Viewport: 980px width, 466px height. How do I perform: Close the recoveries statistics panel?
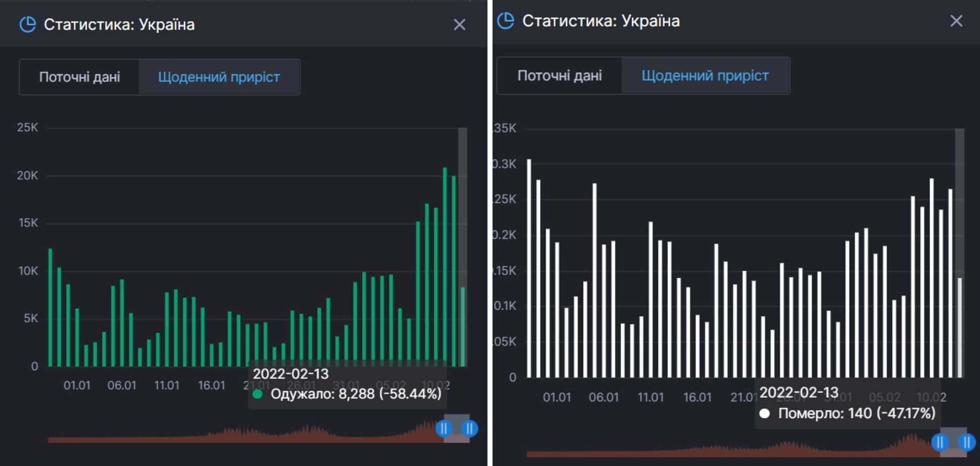[459, 25]
